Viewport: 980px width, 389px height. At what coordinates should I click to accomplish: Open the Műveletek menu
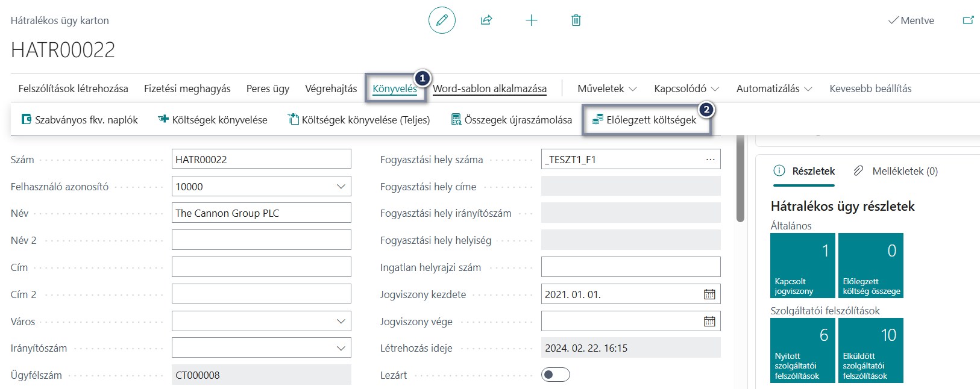[x=607, y=89]
